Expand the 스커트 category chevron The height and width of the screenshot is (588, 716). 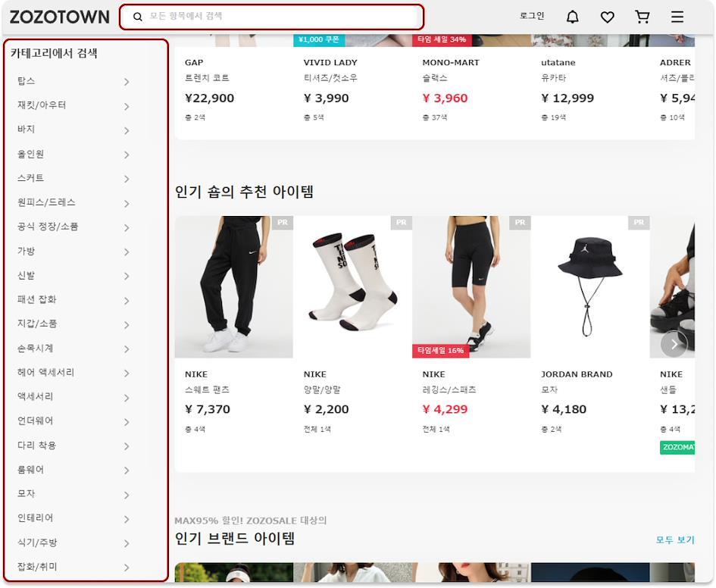[127, 179]
